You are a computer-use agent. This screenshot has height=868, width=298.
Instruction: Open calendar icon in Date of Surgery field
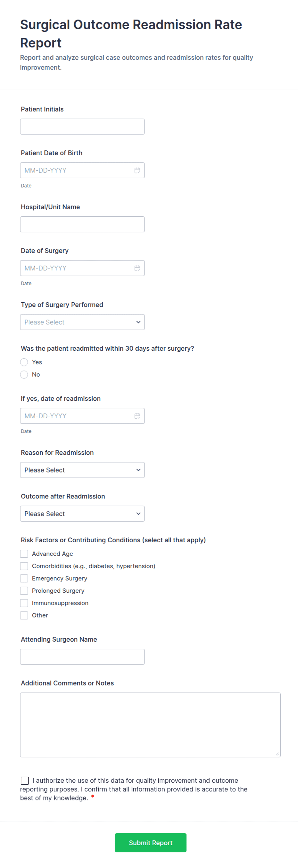[x=137, y=268]
